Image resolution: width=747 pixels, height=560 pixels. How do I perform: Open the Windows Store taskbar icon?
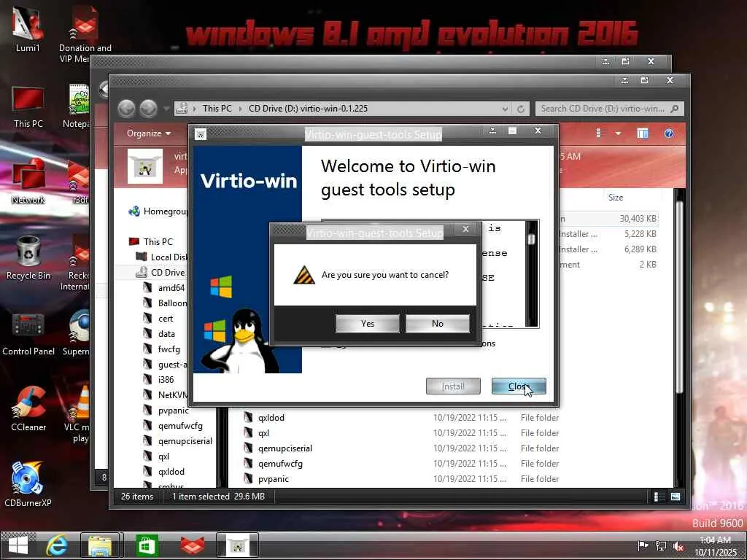(x=146, y=545)
